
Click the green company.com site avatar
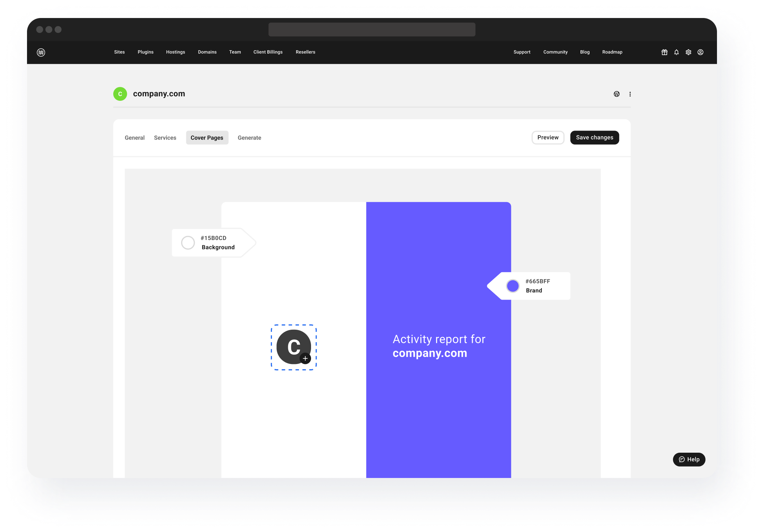[x=120, y=94]
